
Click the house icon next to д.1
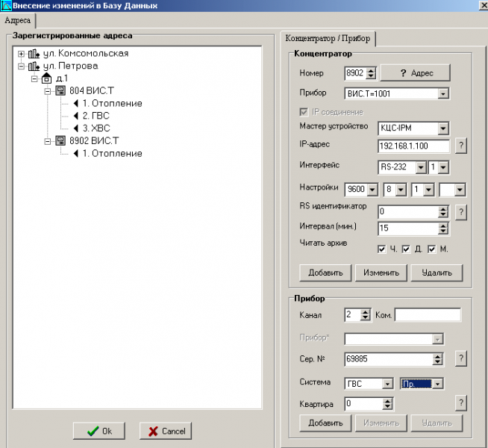[47, 78]
